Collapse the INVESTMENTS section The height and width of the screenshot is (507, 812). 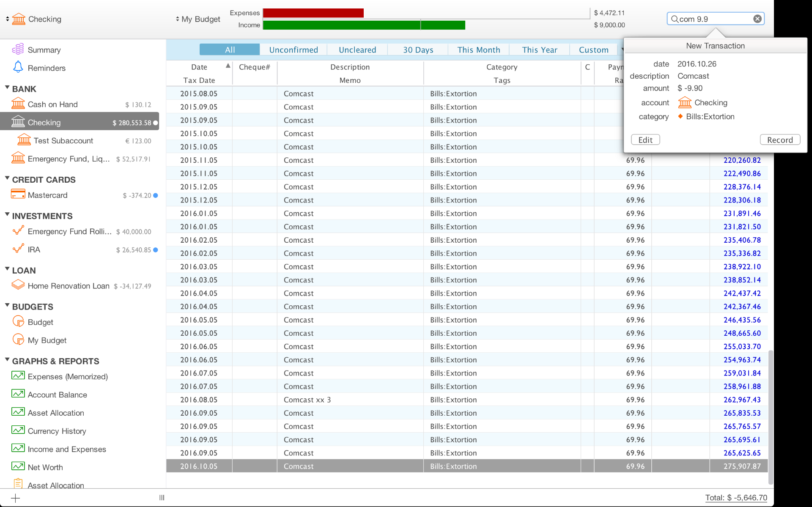(7, 215)
